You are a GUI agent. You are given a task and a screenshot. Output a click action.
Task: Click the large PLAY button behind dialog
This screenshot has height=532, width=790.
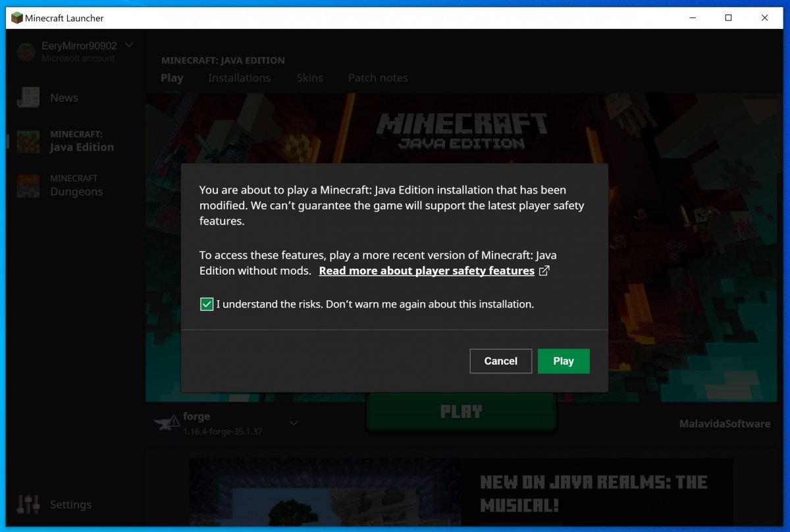[x=461, y=412]
